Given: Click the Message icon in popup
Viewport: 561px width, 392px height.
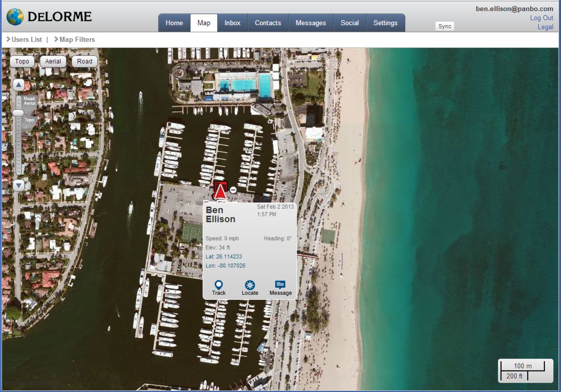Looking at the screenshot, I should click(280, 285).
